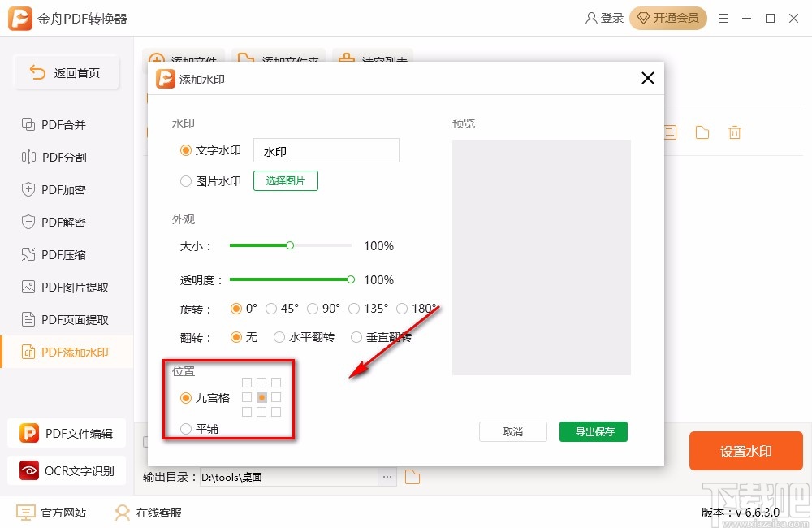Click the watermark text input field

coord(326,150)
